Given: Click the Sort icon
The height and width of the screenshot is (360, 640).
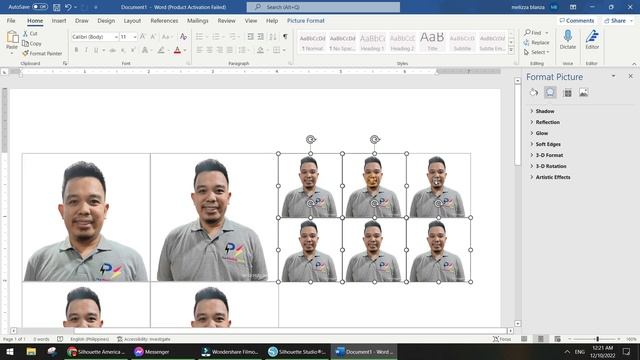Looking at the screenshot, I should pyautogui.click(x=273, y=37).
